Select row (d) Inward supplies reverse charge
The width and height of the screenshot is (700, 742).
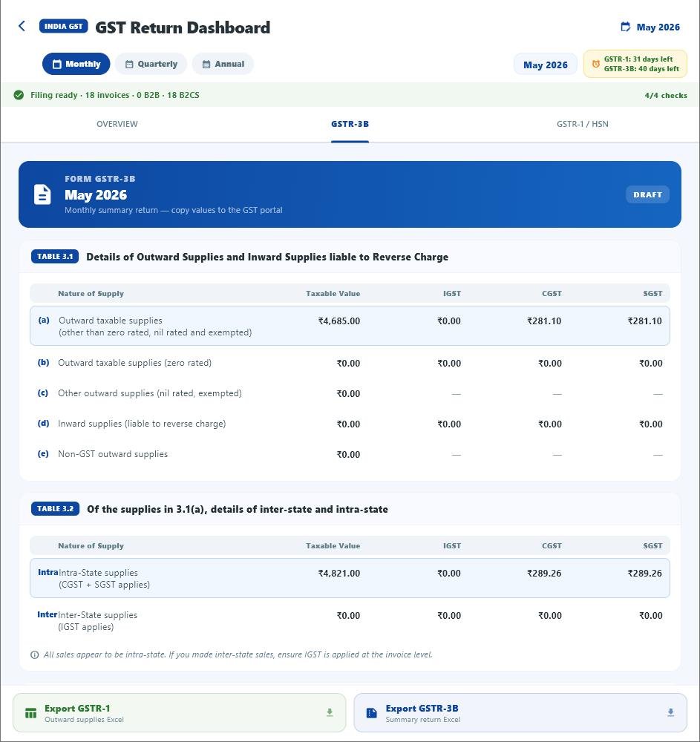click(x=350, y=424)
